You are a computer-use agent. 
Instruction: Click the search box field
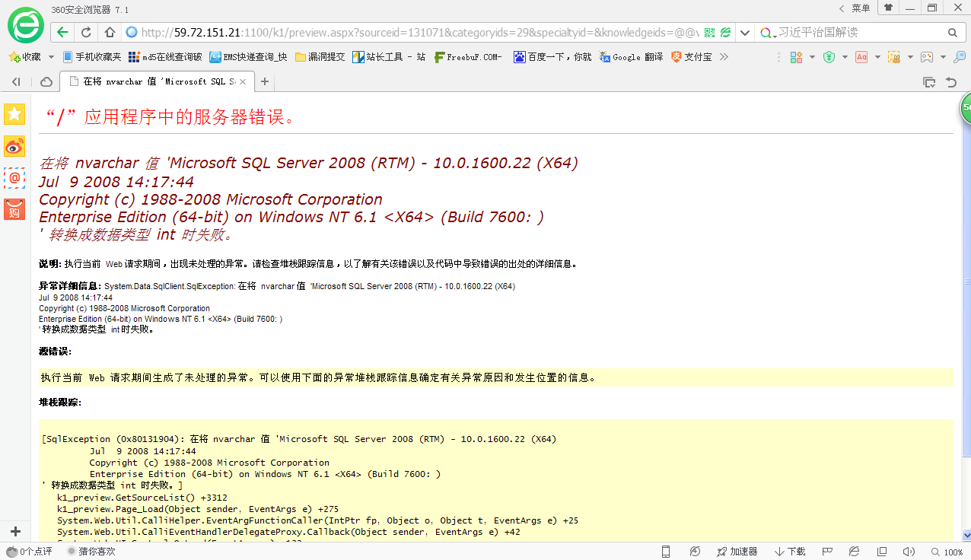(x=860, y=33)
